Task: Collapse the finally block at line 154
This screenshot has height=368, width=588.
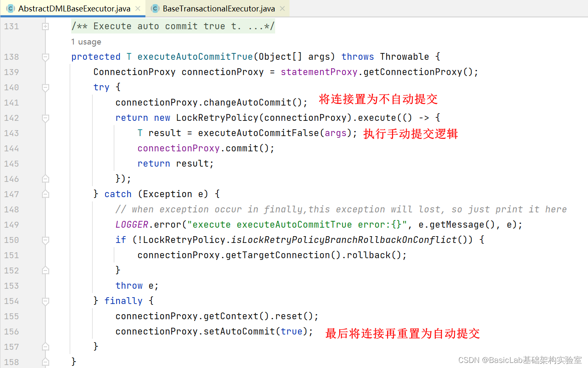Action: point(45,301)
